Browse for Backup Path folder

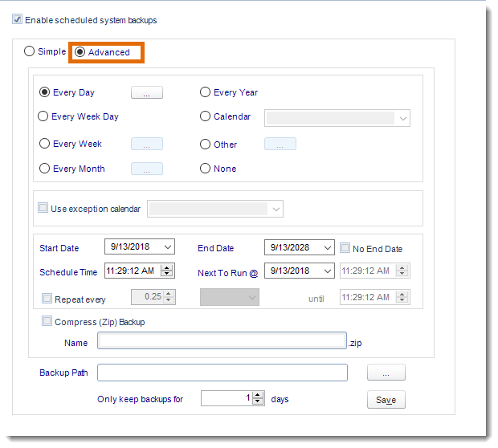386,372
